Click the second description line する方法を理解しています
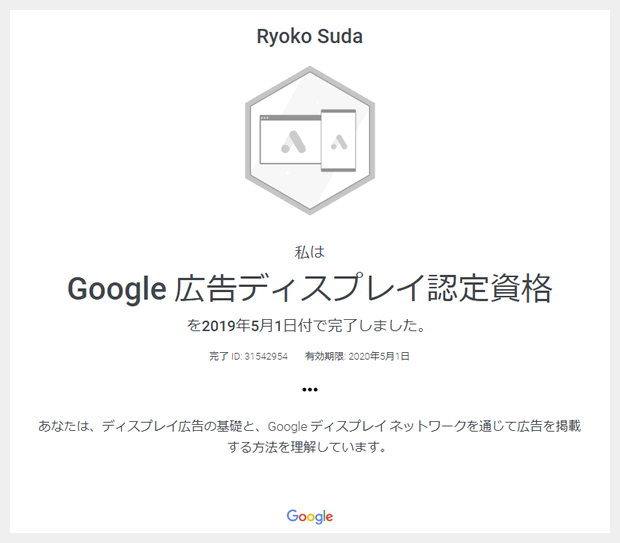The height and width of the screenshot is (543, 620). pos(307,447)
